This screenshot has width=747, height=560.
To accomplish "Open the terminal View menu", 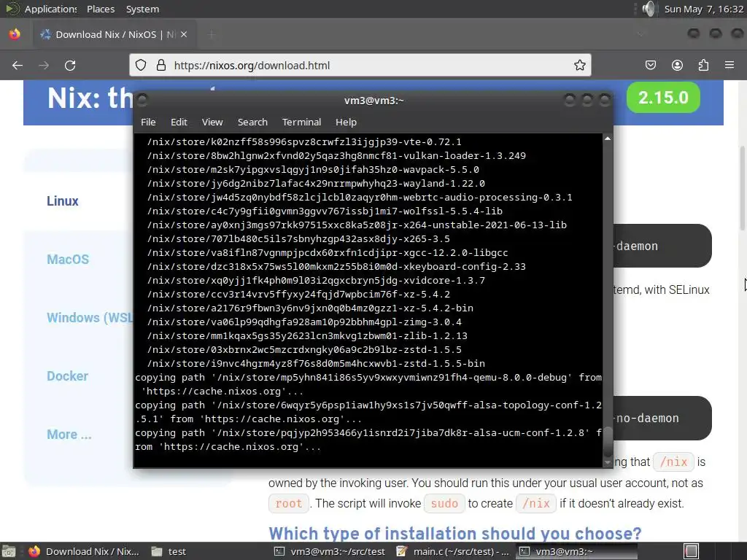I will (212, 122).
